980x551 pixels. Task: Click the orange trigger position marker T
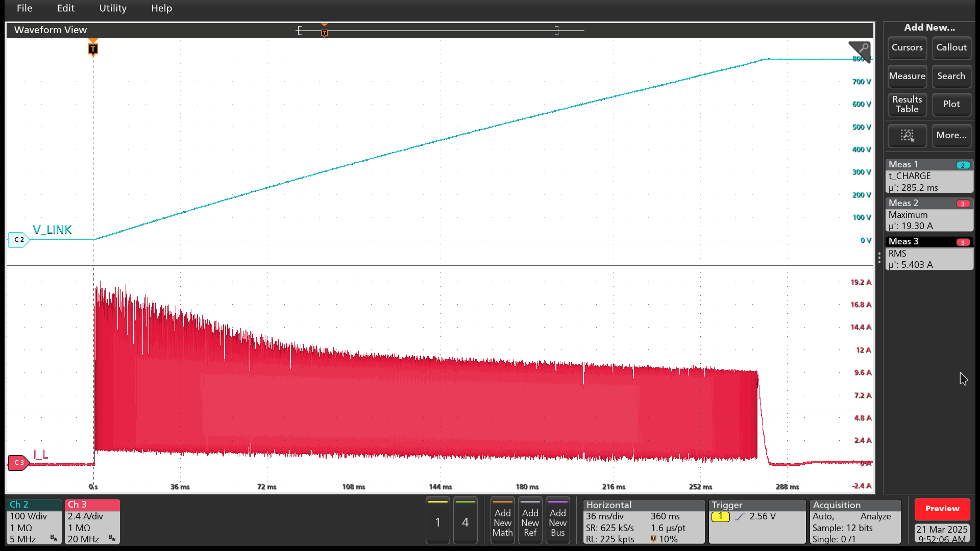[x=93, y=49]
